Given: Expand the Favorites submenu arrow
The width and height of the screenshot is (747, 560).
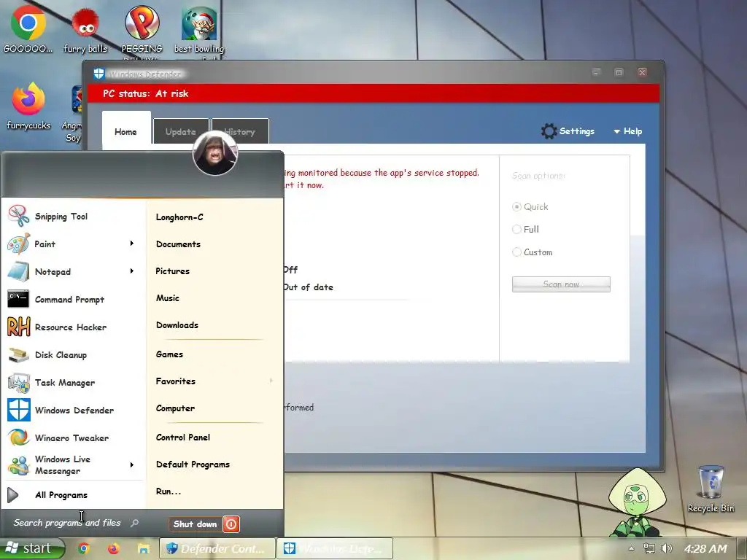Looking at the screenshot, I should pos(271,381).
